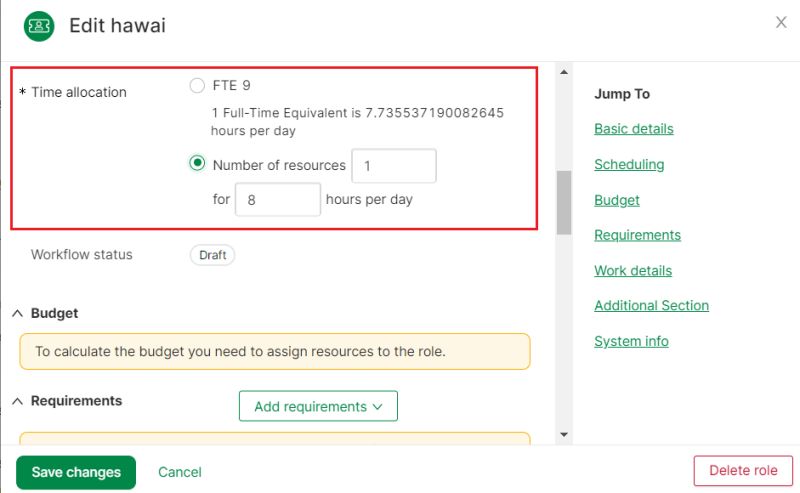Click the budget calculation notice text

click(240, 351)
